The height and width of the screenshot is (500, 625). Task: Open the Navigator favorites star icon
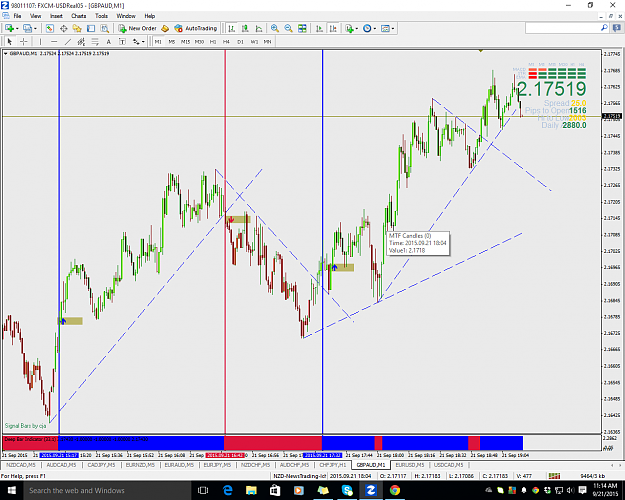point(77,28)
